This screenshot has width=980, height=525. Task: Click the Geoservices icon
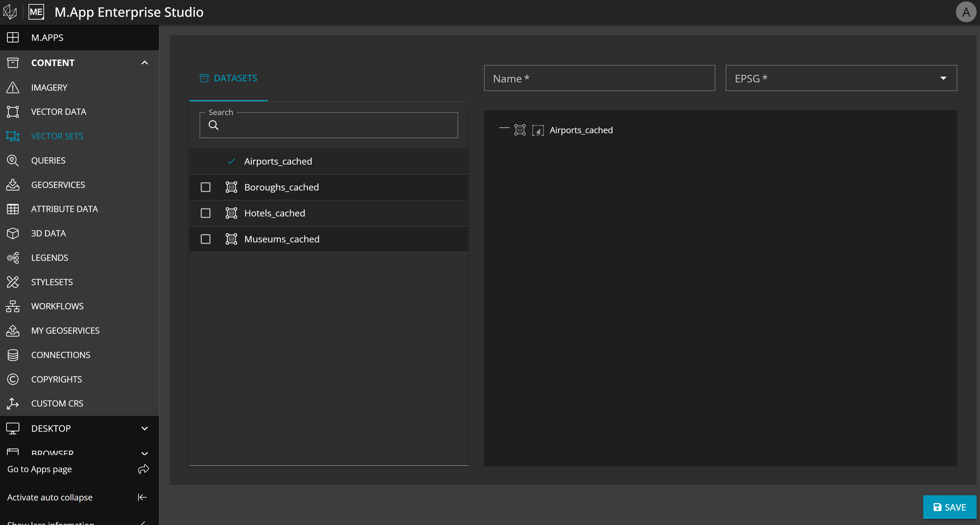[13, 185]
